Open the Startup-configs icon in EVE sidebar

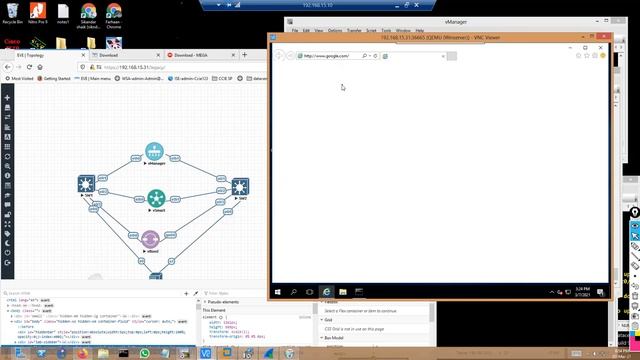coord(7,127)
